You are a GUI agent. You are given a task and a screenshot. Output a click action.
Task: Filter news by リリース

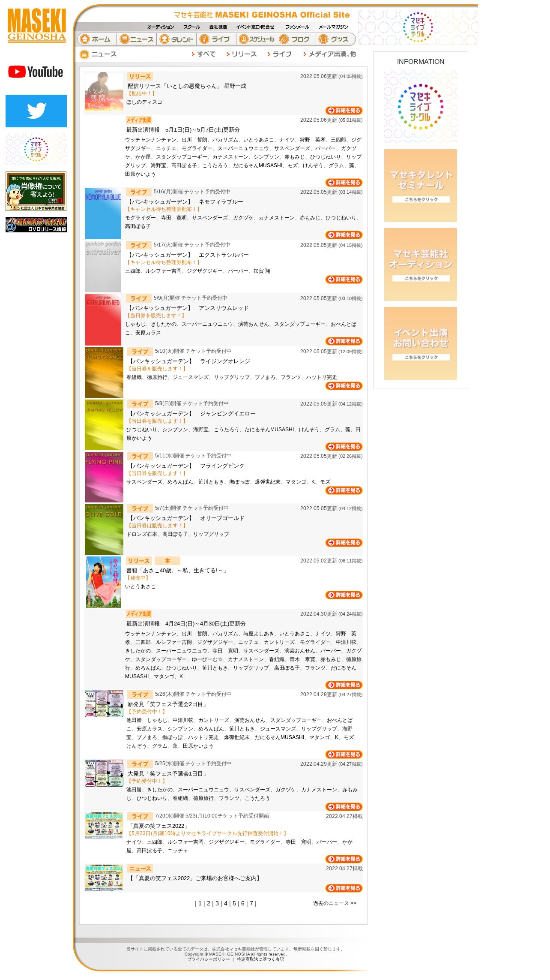[x=242, y=54]
